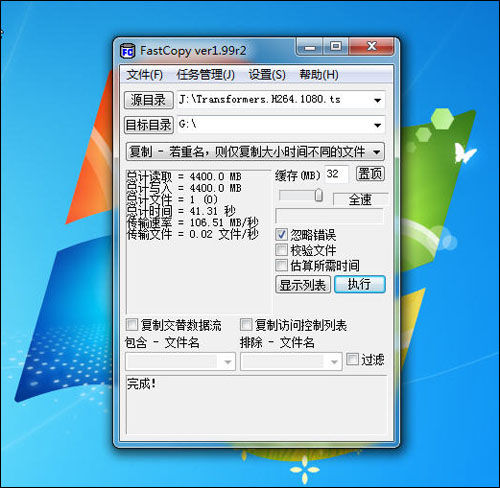
Task: Minimize the FastCopy window
Action: tap(310, 47)
